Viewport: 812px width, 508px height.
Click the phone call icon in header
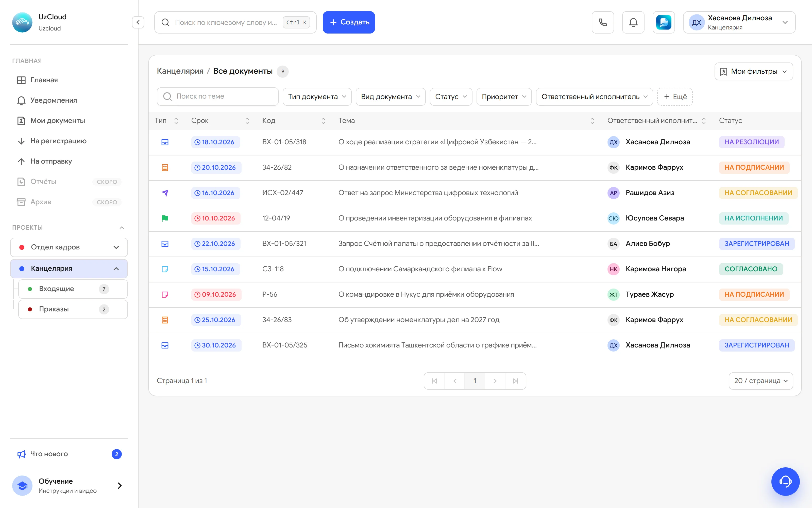coord(603,22)
